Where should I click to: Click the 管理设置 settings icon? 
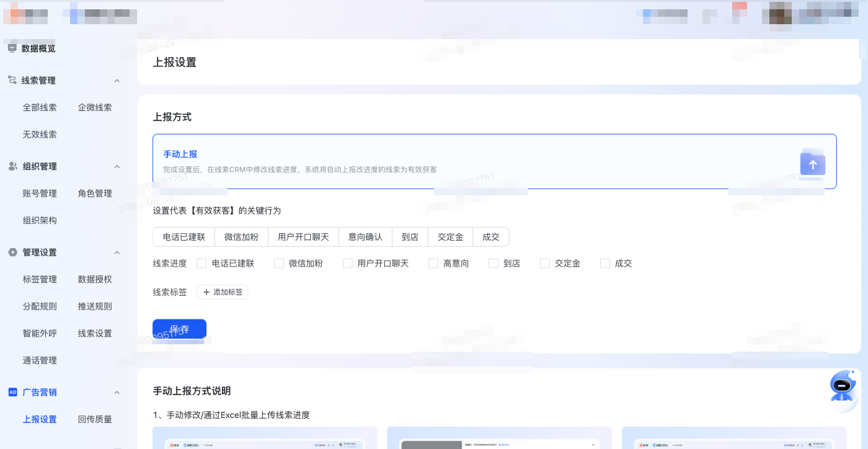pyautogui.click(x=14, y=252)
